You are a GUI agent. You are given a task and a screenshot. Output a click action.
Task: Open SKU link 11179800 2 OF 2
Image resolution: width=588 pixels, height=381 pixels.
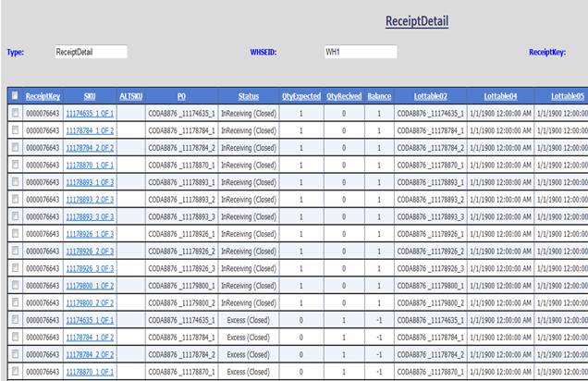point(90,303)
